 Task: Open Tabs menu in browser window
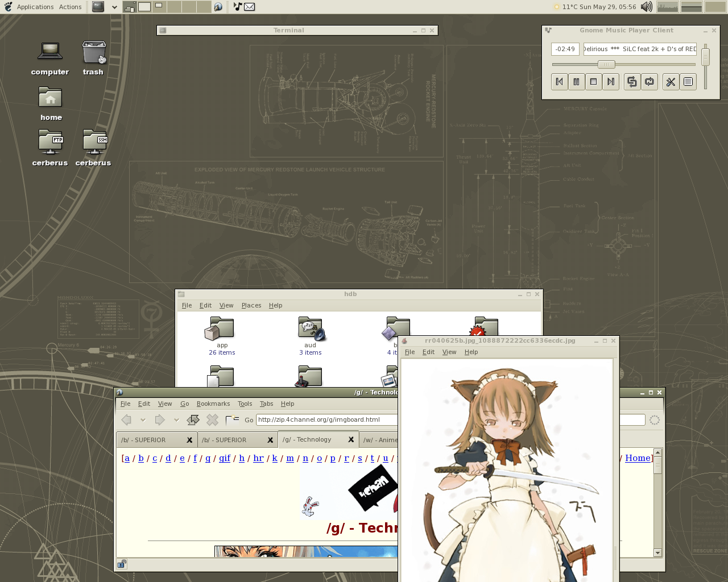[266, 404]
